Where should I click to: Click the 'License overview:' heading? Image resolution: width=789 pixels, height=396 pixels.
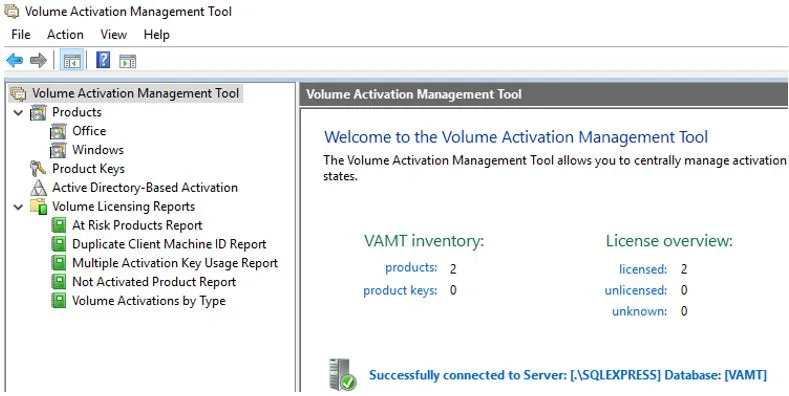click(669, 241)
